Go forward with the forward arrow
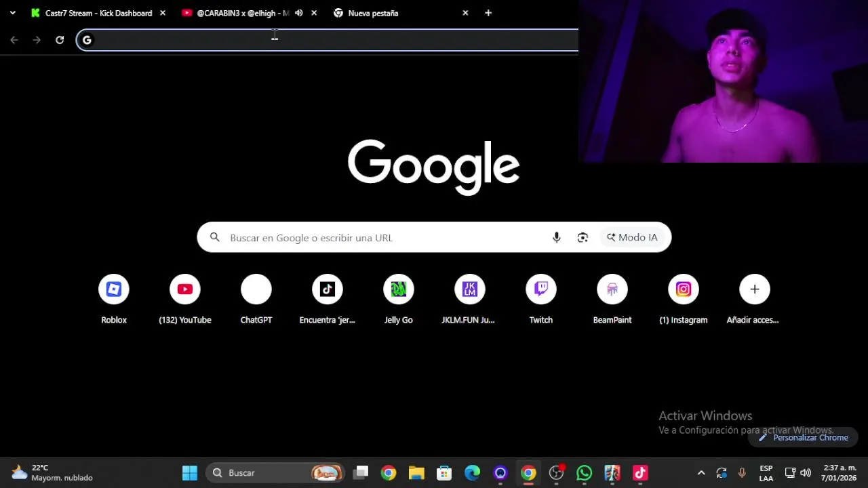The height and width of the screenshot is (488, 868). [37, 40]
